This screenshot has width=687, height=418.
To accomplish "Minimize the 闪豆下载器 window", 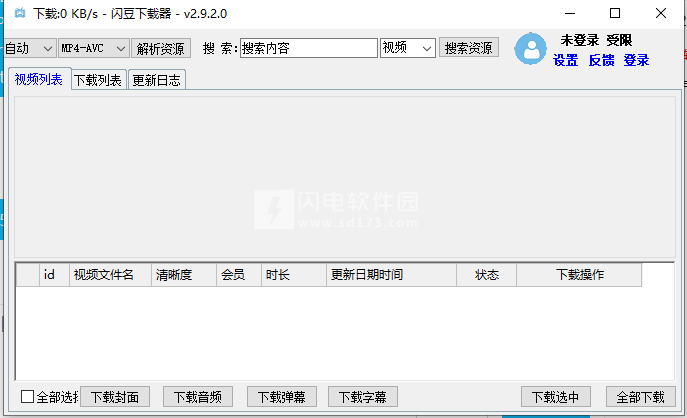I will [x=570, y=14].
